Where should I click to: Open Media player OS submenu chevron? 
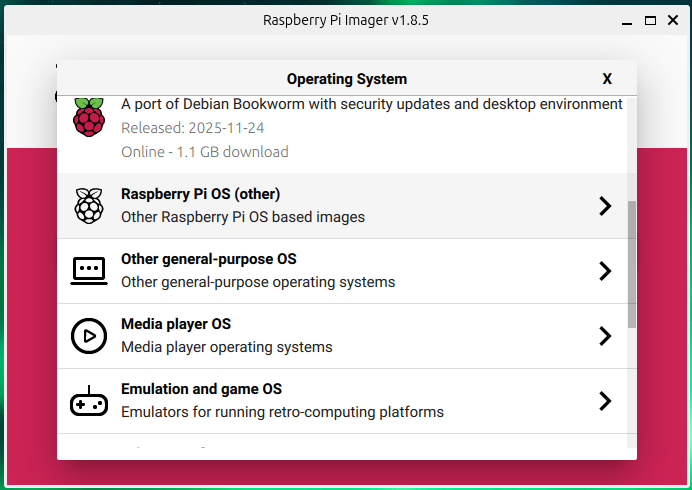point(604,336)
